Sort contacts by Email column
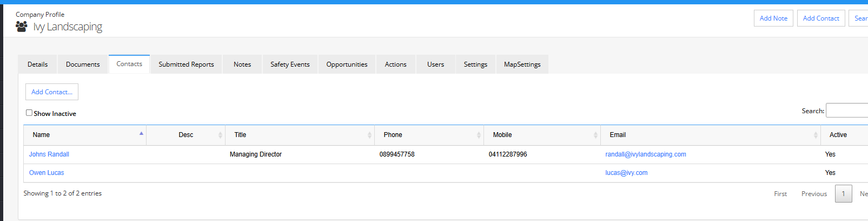Screen dimensions: 868x221 pyautogui.click(x=711, y=135)
